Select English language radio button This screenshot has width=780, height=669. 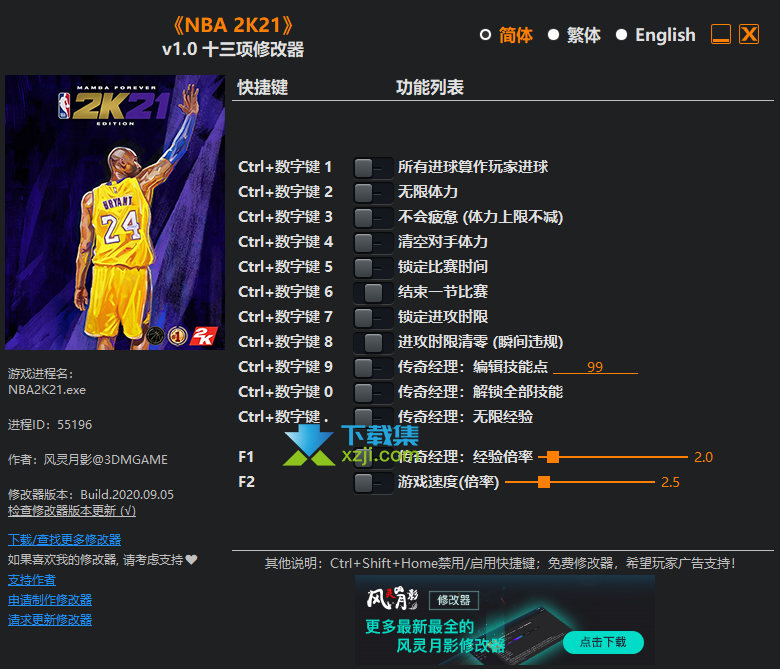pyautogui.click(x=621, y=35)
